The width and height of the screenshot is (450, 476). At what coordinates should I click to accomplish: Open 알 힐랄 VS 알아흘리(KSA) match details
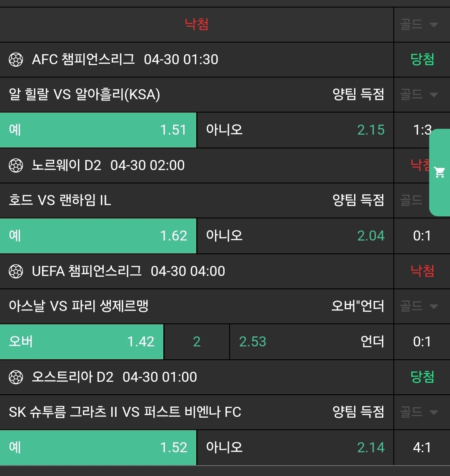pyautogui.click(x=85, y=95)
